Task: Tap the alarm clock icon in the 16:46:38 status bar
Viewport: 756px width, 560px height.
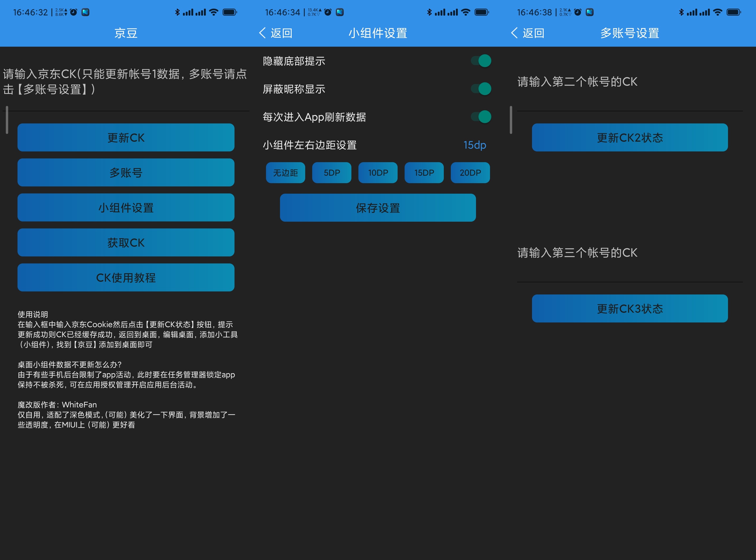Action: pyautogui.click(x=578, y=12)
